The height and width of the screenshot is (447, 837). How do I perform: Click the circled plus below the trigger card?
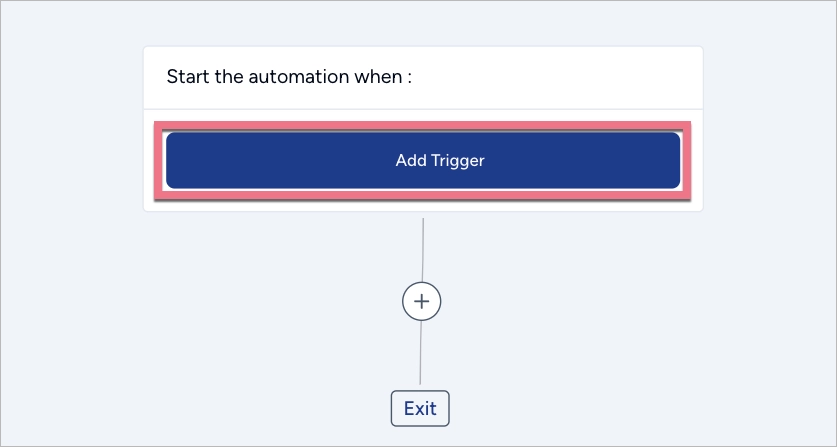421,300
